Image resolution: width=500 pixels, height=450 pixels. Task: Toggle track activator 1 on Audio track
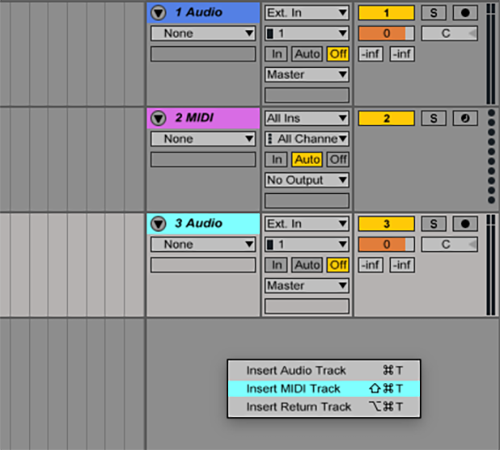click(386, 13)
